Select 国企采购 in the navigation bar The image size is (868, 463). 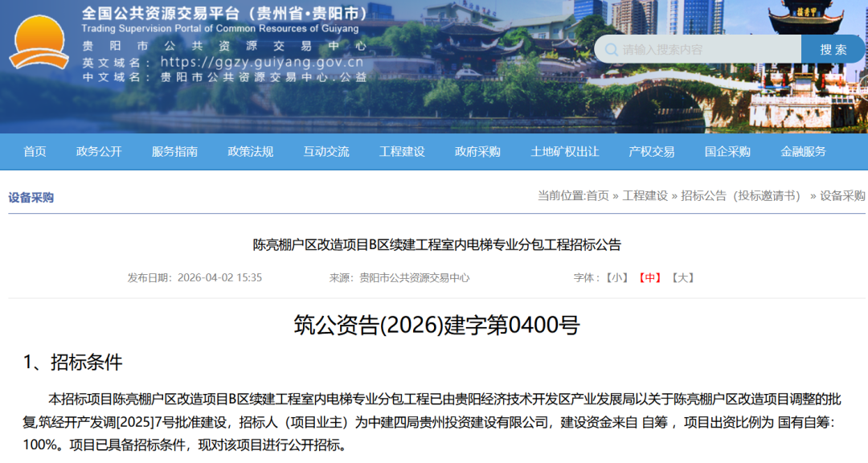pos(727,152)
